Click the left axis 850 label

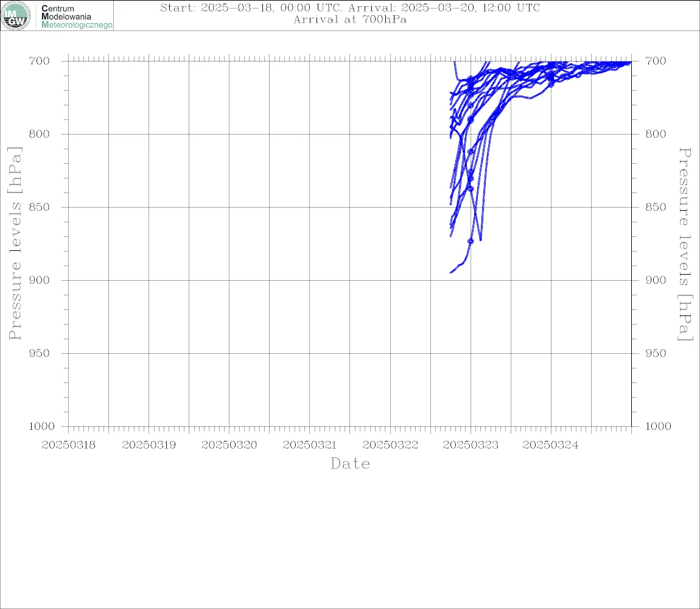coord(40,207)
